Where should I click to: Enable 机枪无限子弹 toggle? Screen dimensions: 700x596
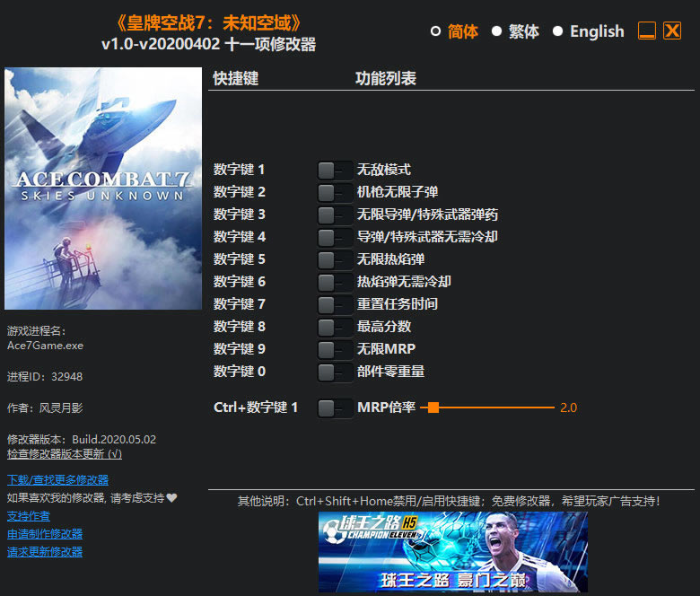pyautogui.click(x=335, y=192)
